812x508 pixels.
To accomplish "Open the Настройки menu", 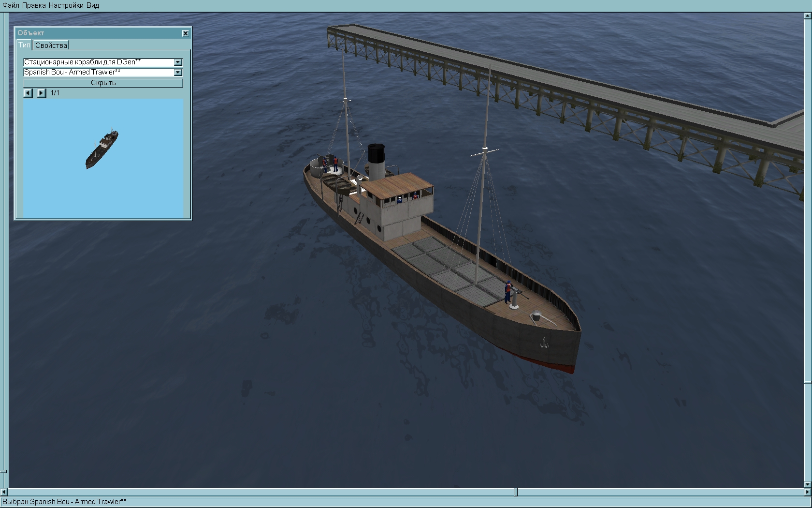I will [x=66, y=5].
